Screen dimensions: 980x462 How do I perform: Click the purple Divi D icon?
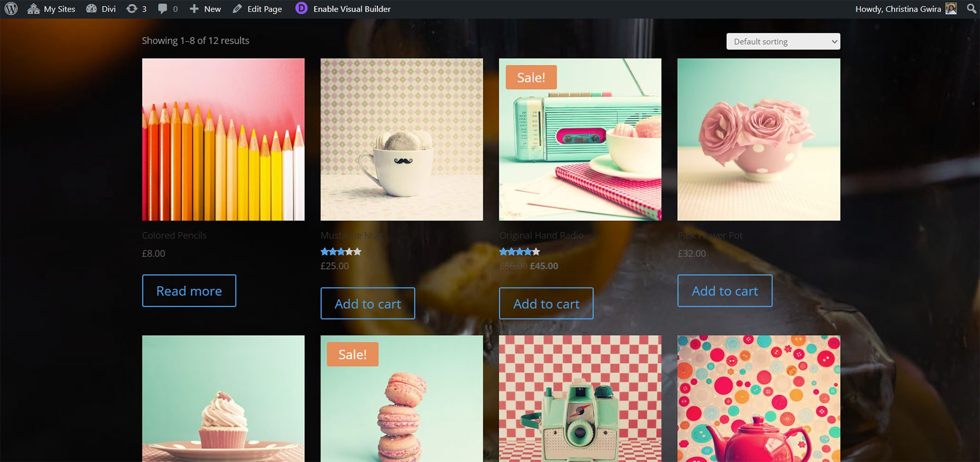pyautogui.click(x=301, y=8)
